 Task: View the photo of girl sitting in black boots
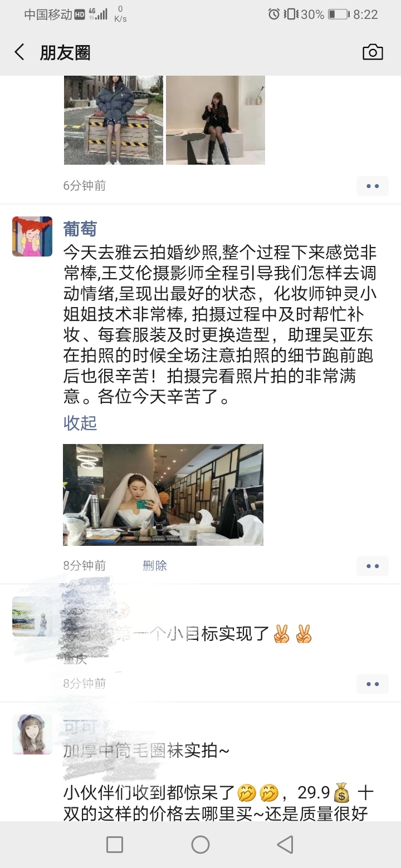coord(216,120)
